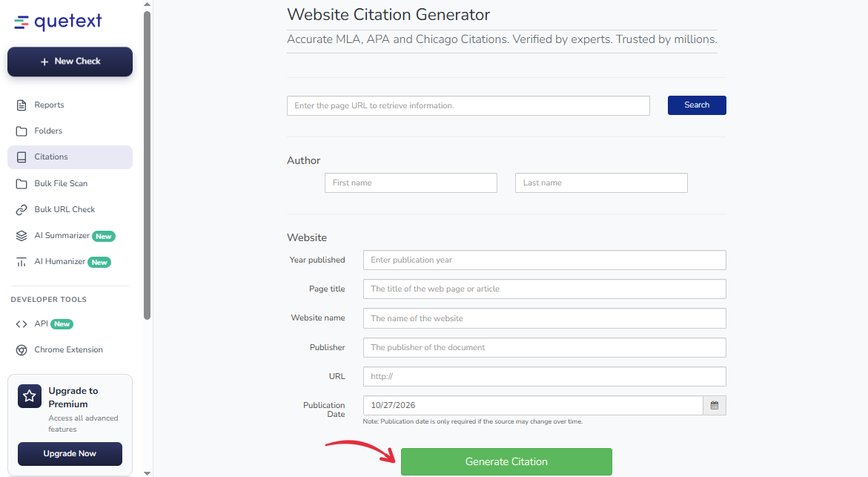Viewport: 868px width, 477px height.
Task: Open the calendar date picker icon
Action: tap(714, 406)
